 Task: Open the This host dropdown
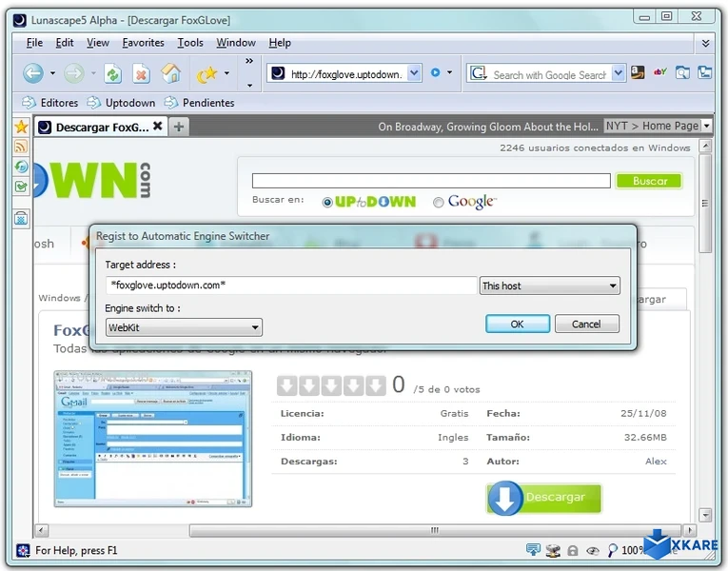(550, 285)
